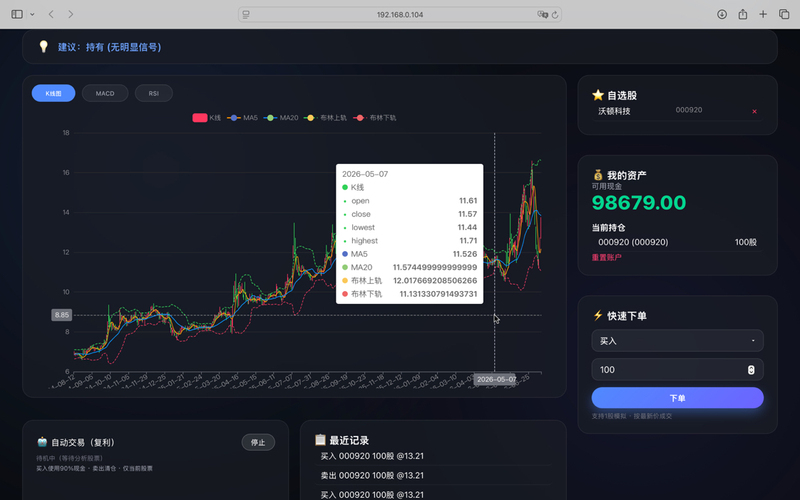Switch to the RSI tab
Image resolution: width=800 pixels, height=500 pixels.
pyautogui.click(x=154, y=93)
